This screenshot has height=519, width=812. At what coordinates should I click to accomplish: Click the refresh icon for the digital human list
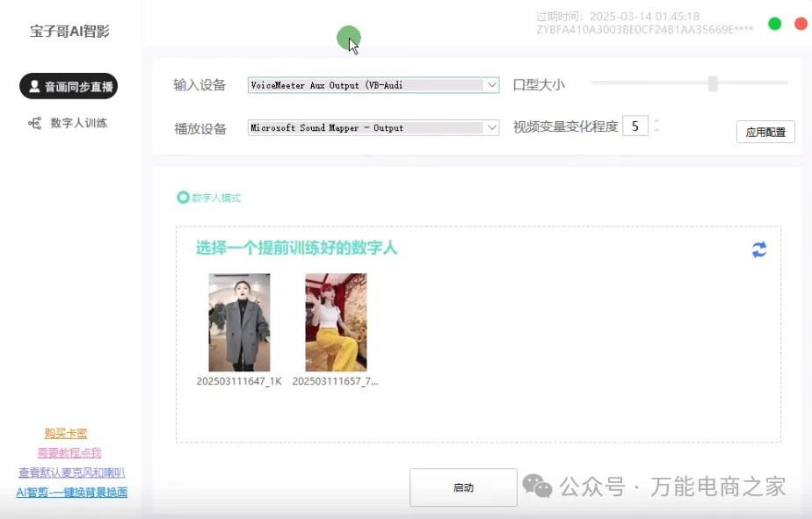coord(759,249)
